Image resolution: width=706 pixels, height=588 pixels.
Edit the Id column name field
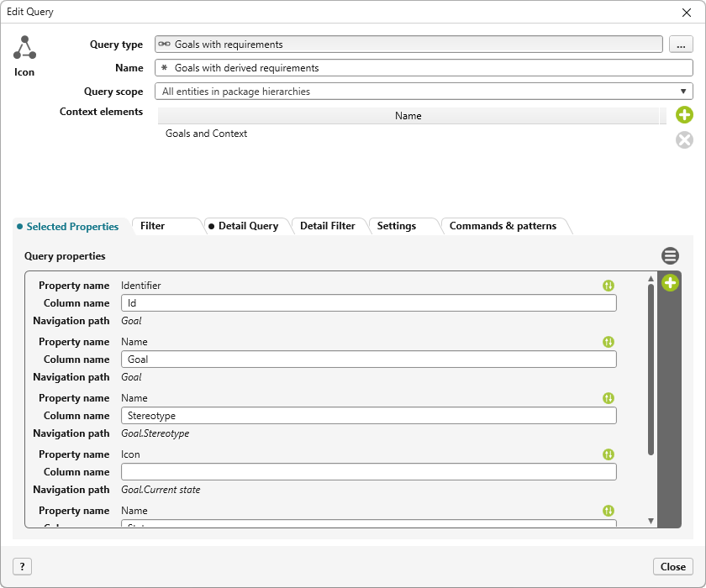(369, 303)
